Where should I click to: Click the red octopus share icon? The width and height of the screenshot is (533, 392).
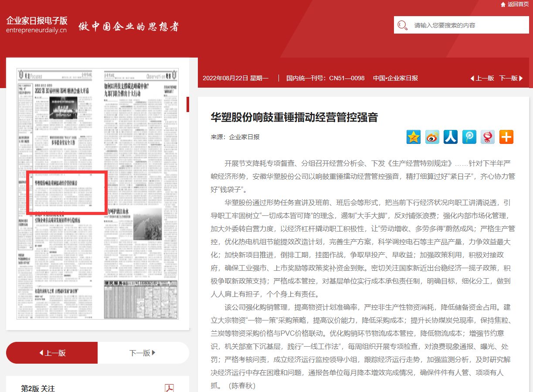tap(487, 137)
